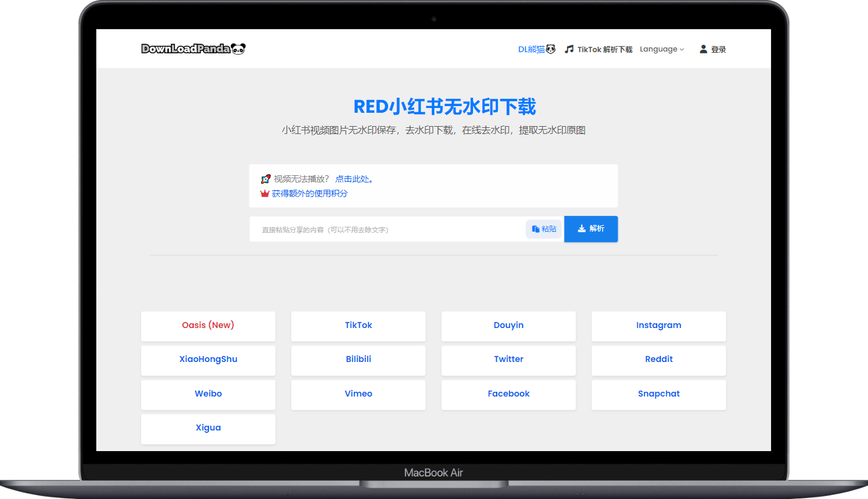
Task: Choose the Weibo platform card
Action: (x=208, y=394)
